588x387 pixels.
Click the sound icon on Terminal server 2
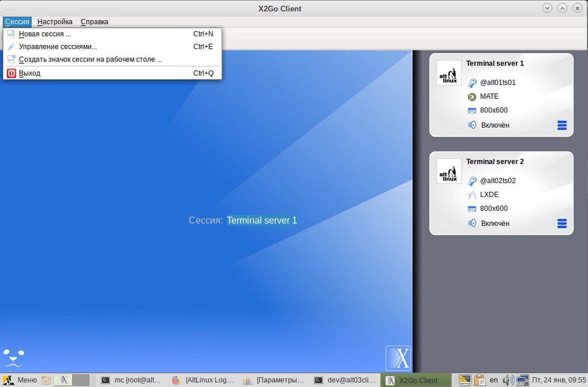point(472,224)
